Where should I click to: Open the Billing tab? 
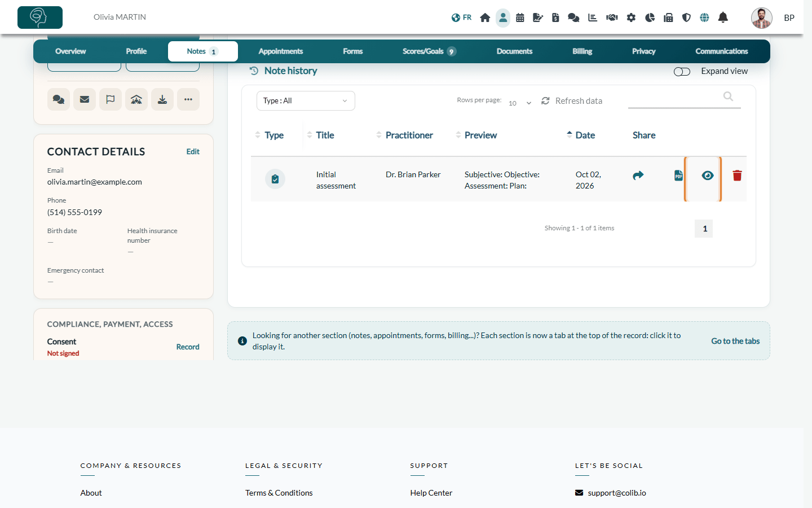click(582, 51)
